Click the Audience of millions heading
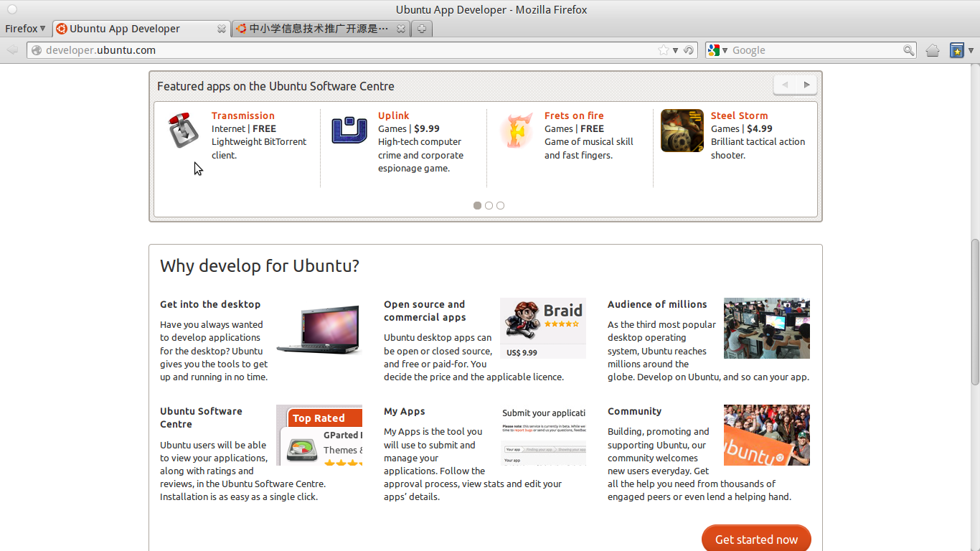 [x=657, y=304]
